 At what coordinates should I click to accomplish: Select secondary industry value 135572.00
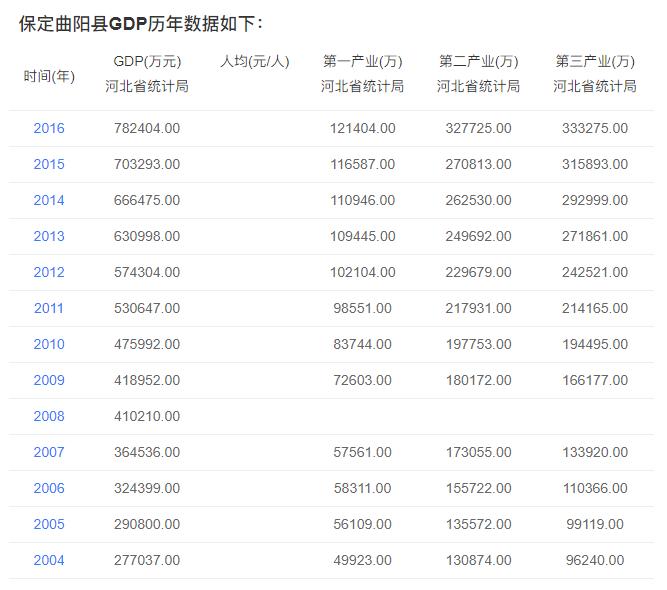[479, 524]
